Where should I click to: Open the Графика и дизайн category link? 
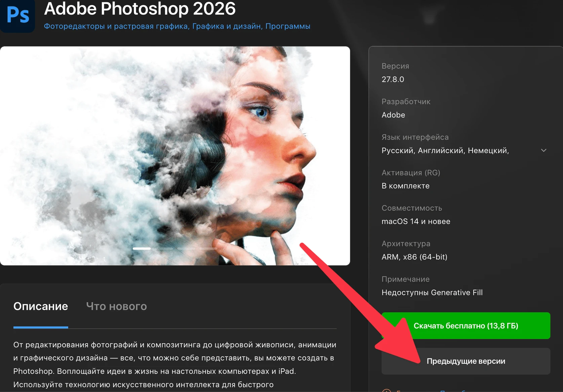tap(227, 26)
